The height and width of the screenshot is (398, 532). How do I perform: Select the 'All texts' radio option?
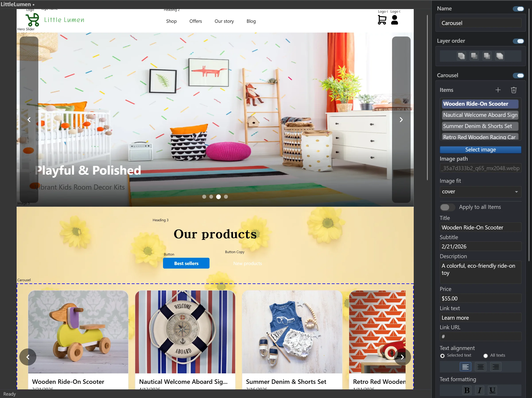pos(485,356)
